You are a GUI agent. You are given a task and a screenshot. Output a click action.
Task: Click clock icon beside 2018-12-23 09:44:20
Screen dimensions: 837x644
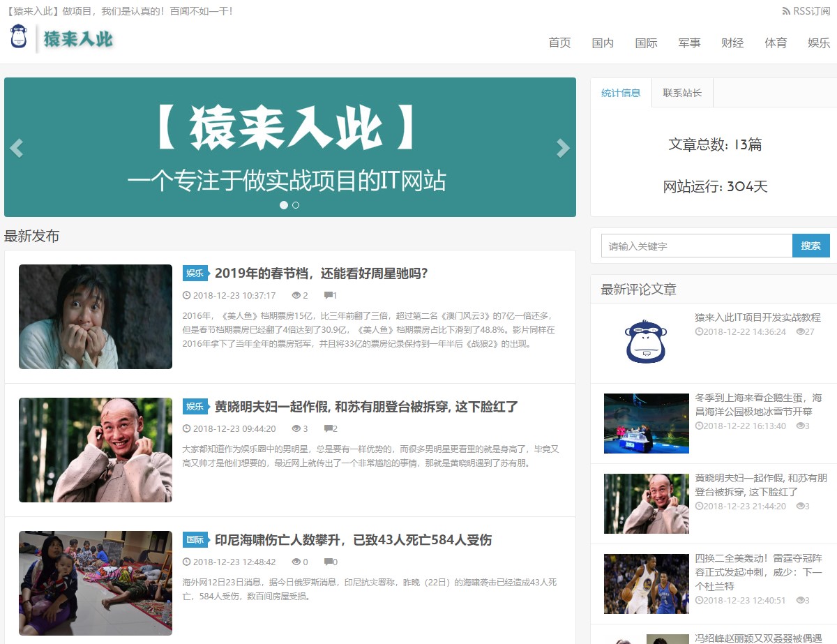[x=186, y=428]
